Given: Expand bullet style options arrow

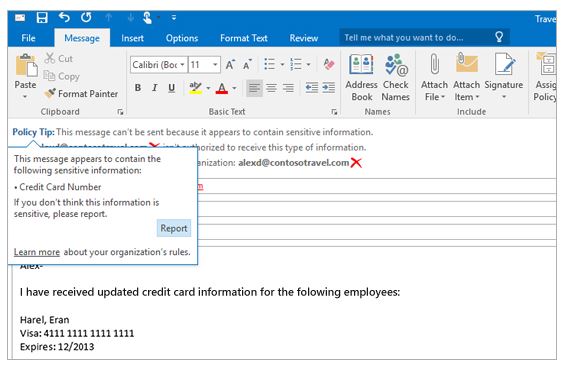Looking at the screenshot, I should 282,65.
